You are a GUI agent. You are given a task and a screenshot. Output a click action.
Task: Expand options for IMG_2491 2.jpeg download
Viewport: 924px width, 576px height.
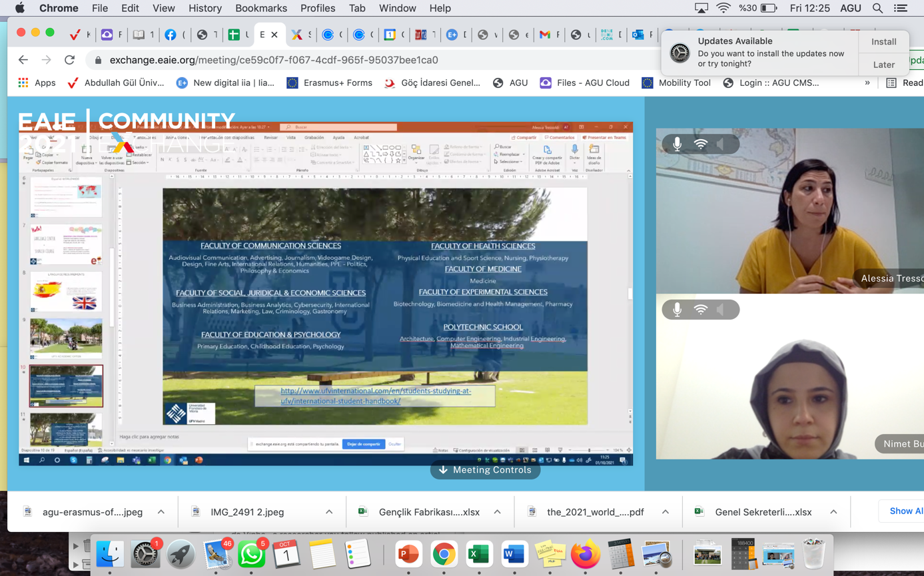(329, 512)
